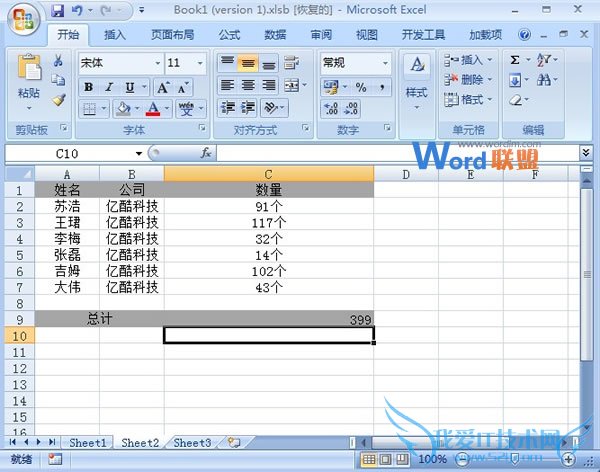Image resolution: width=600 pixels, height=472 pixels.
Task: Toggle bottom vertical alignment
Action: (x=269, y=63)
